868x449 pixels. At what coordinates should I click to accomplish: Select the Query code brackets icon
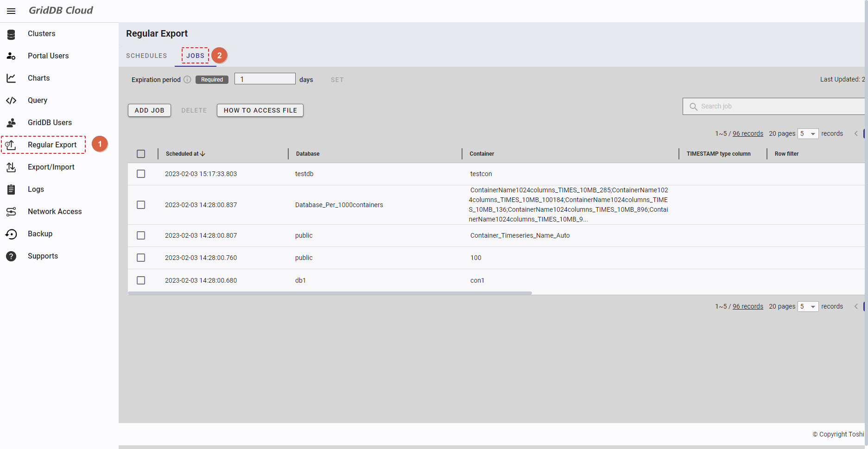(x=11, y=101)
